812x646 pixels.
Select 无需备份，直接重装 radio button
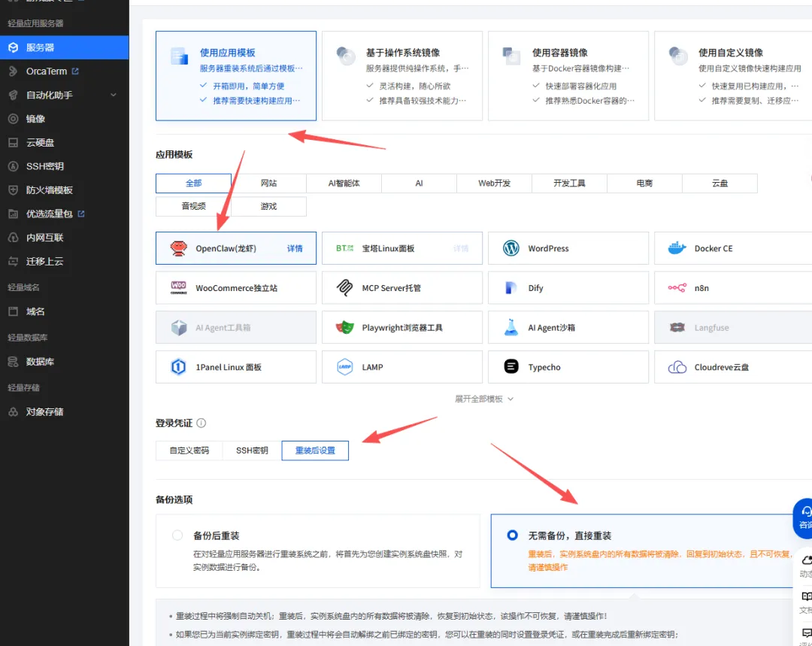point(512,535)
